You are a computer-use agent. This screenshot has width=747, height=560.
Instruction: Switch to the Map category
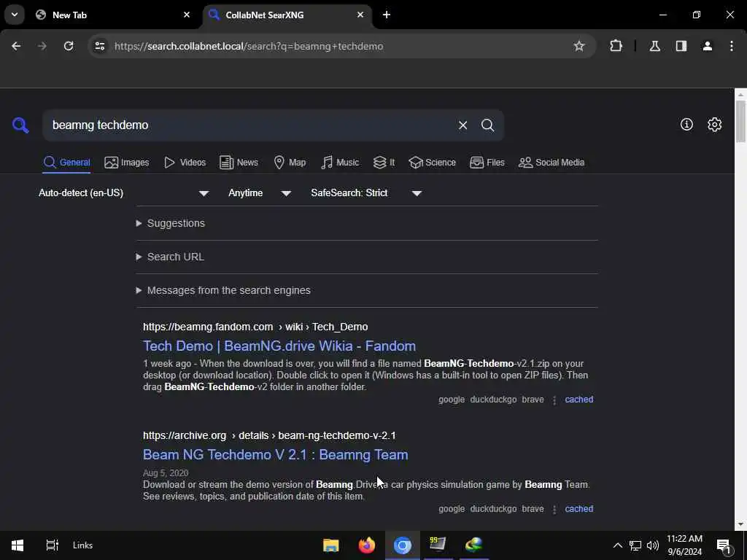pyautogui.click(x=290, y=163)
